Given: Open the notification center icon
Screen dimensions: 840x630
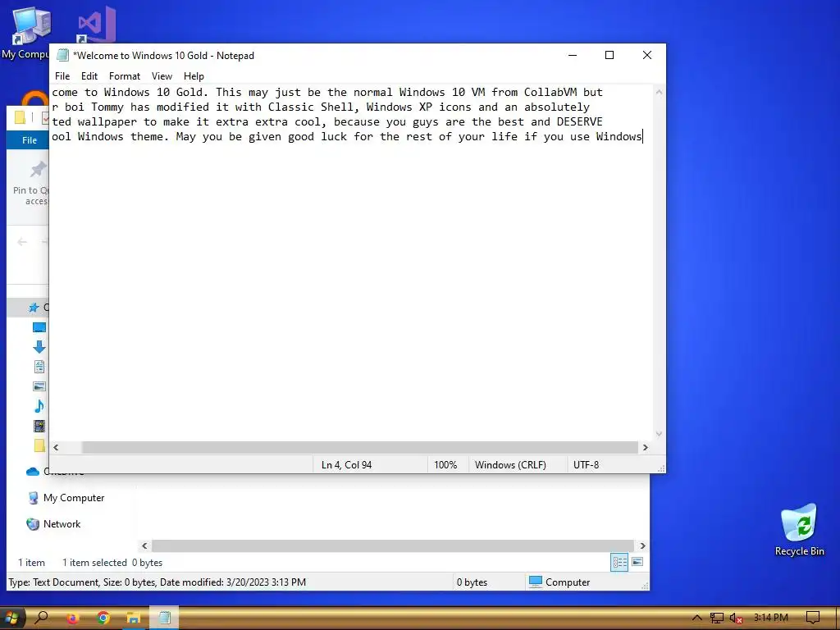Looking at the screenshot, I should tap(813, 619).
